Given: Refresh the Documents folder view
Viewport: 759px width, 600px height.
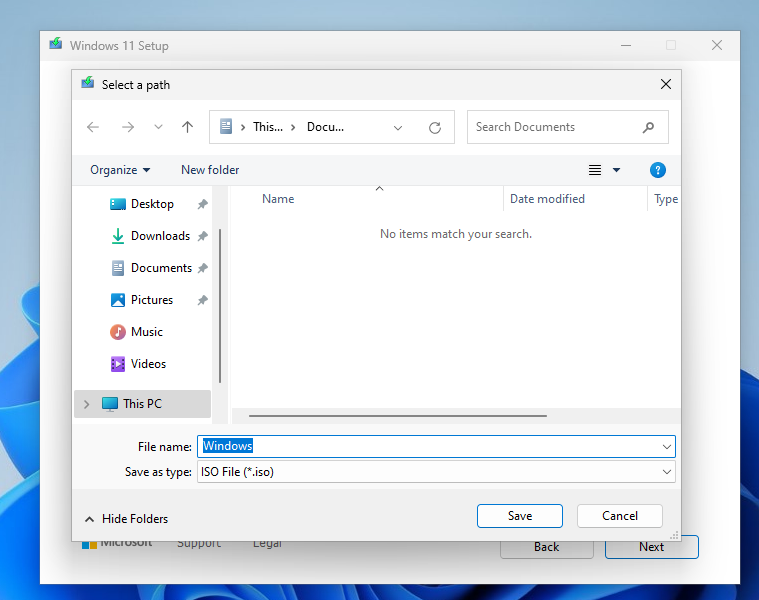Looking at the screenshot, I should pos(435,128).
